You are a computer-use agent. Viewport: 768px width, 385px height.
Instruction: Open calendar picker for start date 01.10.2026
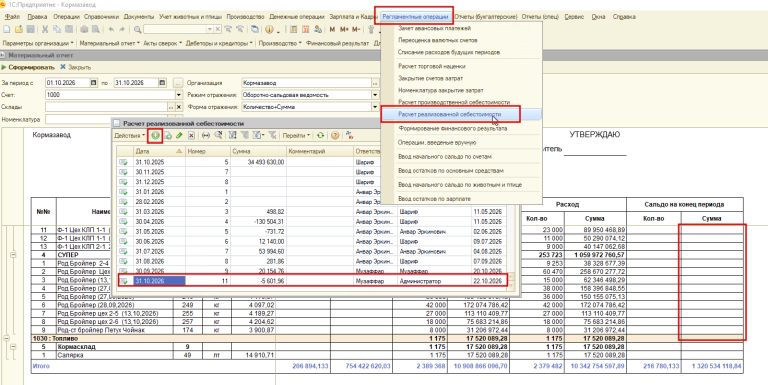[x=94, y=83]
